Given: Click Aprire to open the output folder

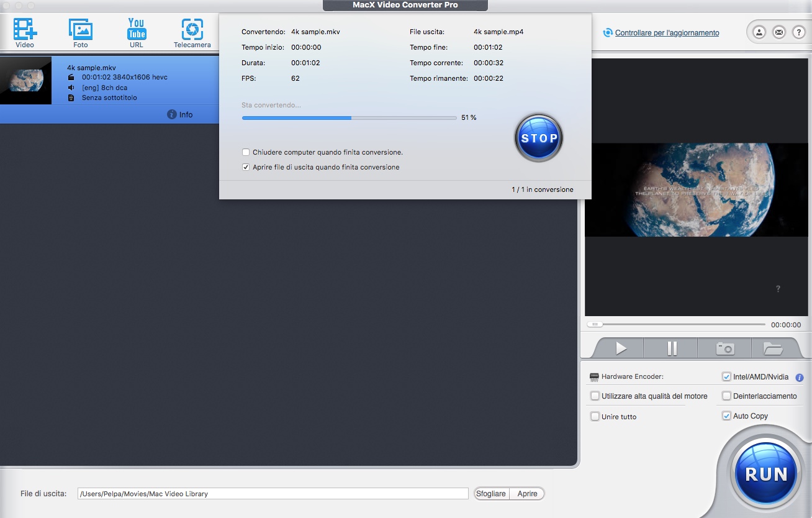Looking at the screenshot, I should [527, 494].
